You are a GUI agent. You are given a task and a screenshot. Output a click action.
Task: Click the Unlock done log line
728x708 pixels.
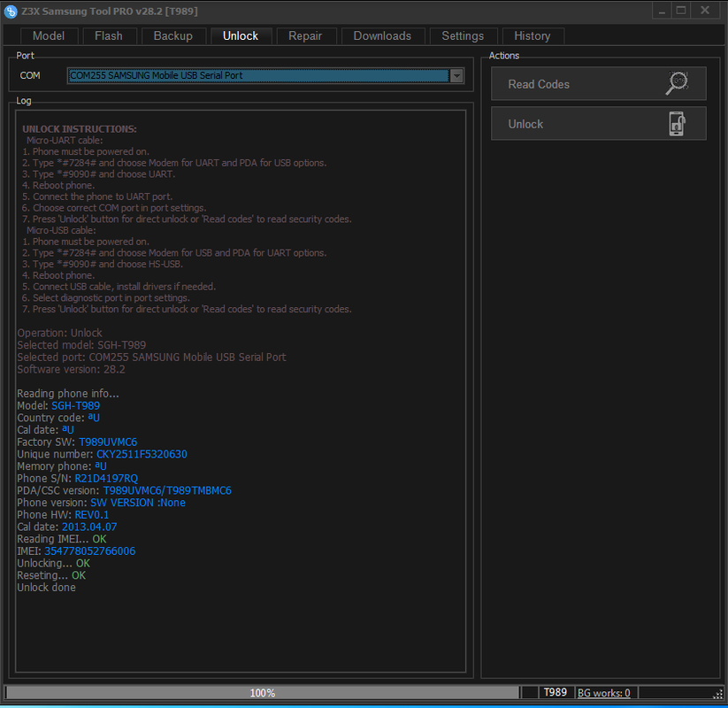point(46,588)
